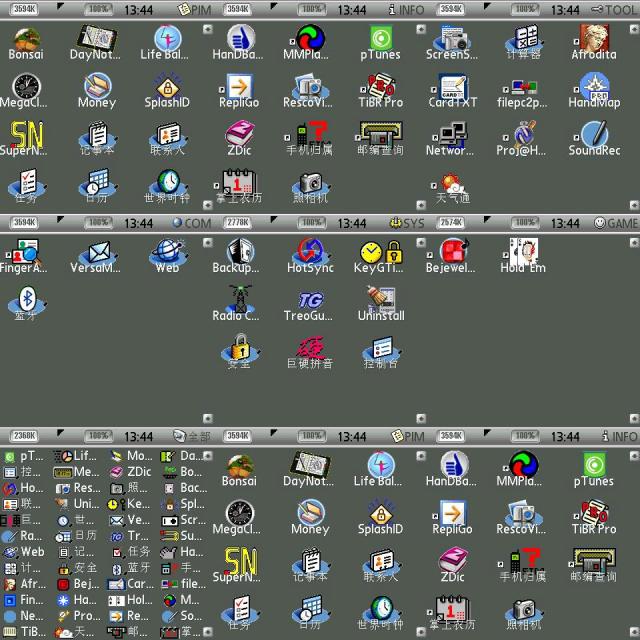Launch 巨硬拼音 input method in SYS panel
This screenshot has width=640, height=640.
click(309, 353)
